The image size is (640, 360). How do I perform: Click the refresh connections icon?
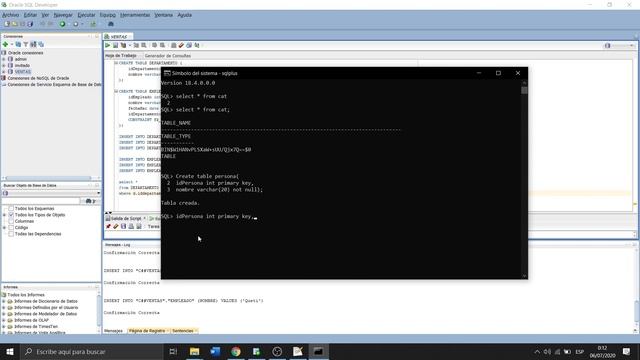click(x=18, y=44)
